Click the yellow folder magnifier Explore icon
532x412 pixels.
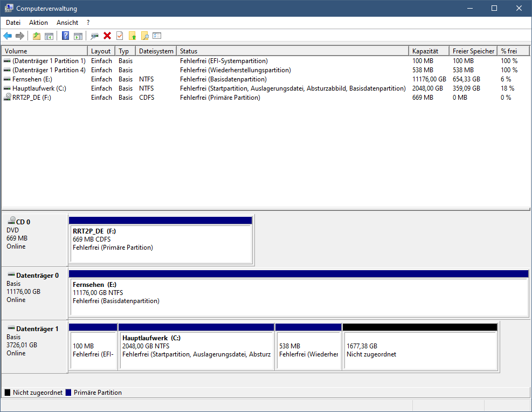(x=145, y=36)
